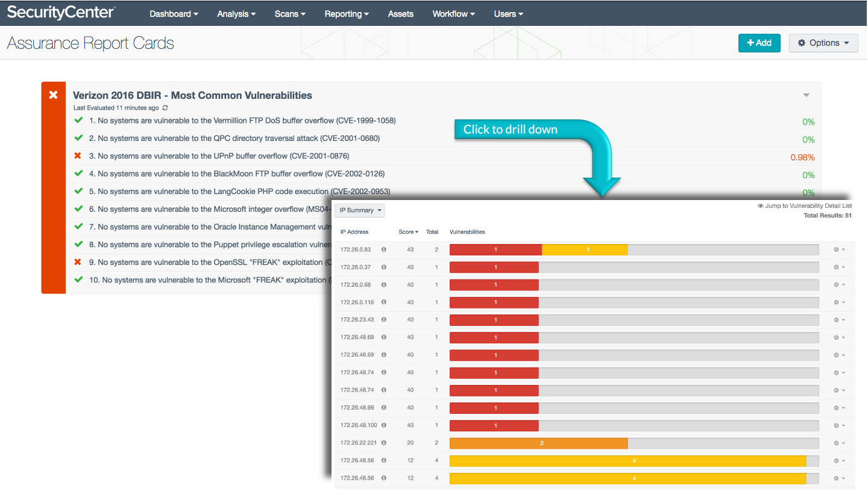This screenshot has width=868, height=494.
Task: Click the green check for QPC directory traversal
Action: click(x=78, y=138)
